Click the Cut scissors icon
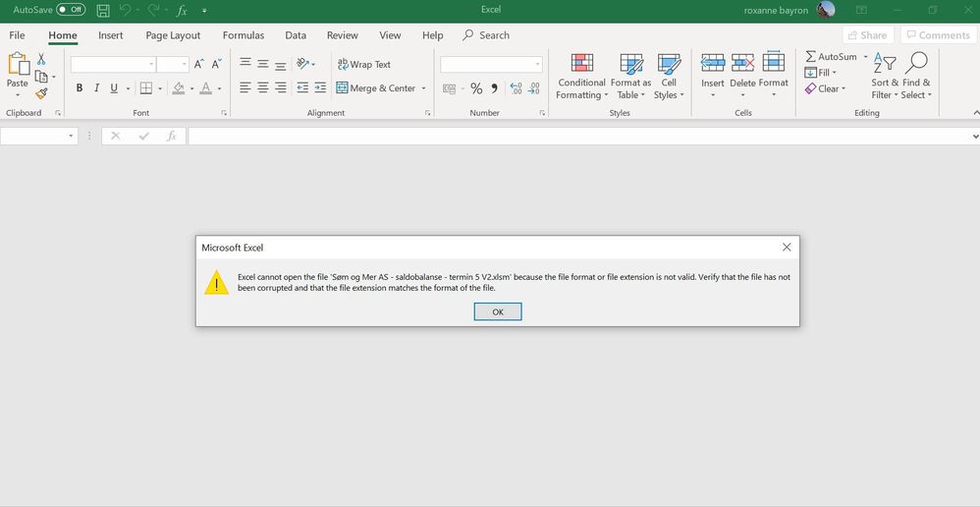This screenshot has height=507, width=980. click(x=41, y=59)
